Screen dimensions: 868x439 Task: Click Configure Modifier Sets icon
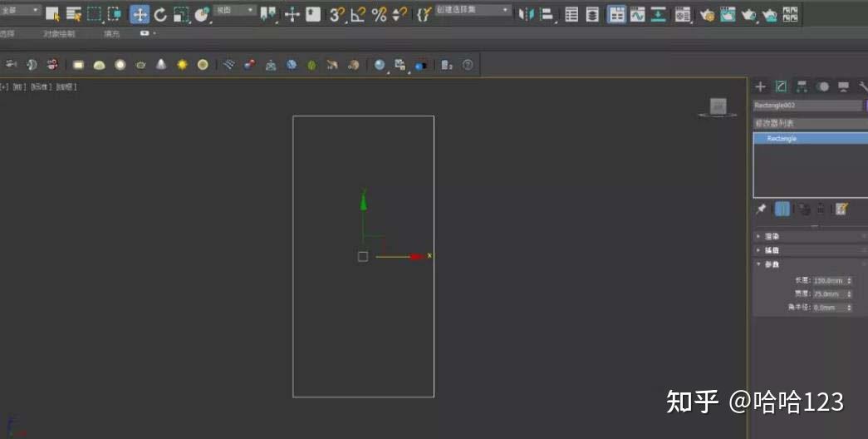coord(841,209)
